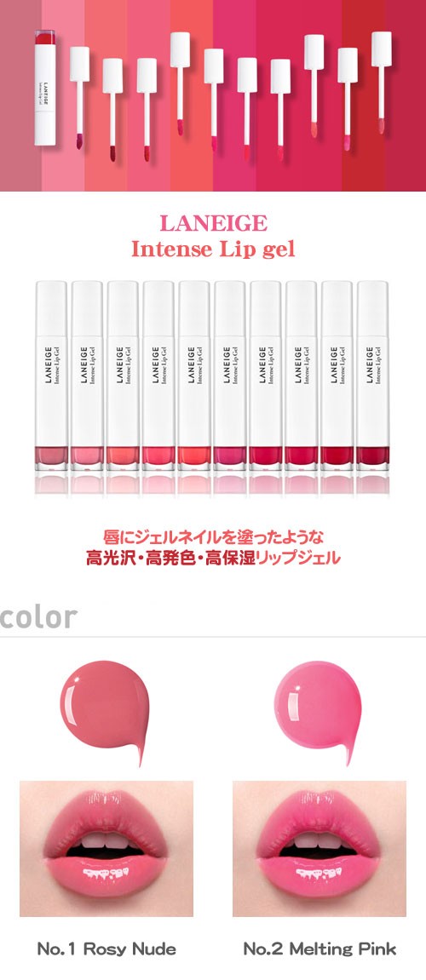Click the LANEIGE lipstick tube at far left
The image size is (426, 980).
click(x=45, y=87)
